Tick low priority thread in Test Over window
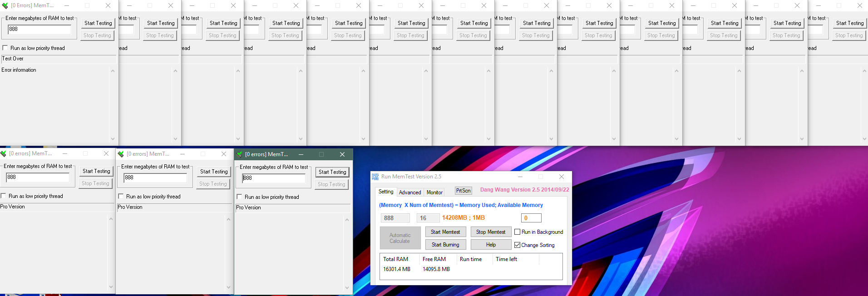The height and width of the screenshot is (296, 868). point(5,48)
